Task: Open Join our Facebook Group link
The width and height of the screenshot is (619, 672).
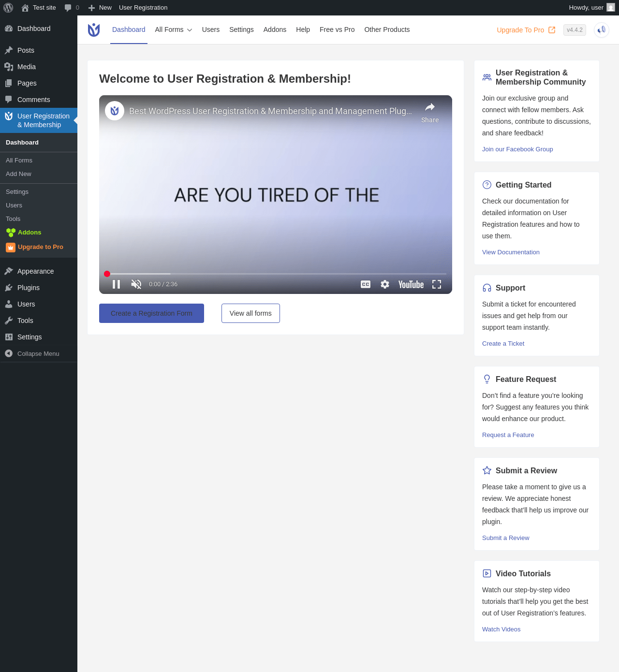Action: pos(517,149)
